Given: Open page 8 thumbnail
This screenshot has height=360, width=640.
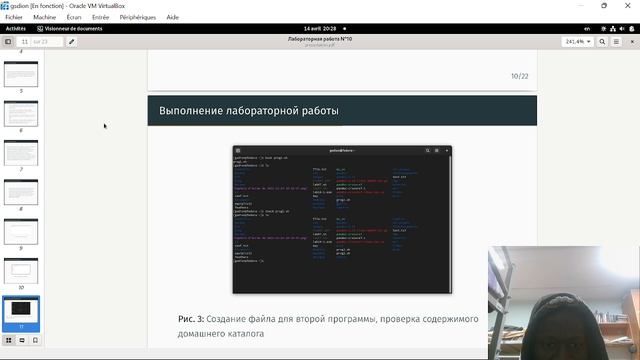Looking at the screenshot, I should [x=21, y=192].
